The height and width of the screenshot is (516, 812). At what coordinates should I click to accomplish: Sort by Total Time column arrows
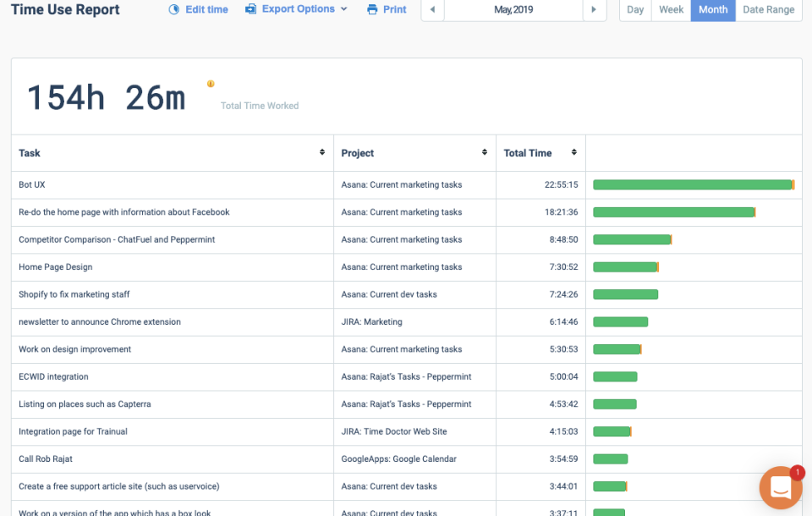coord(573,152)
